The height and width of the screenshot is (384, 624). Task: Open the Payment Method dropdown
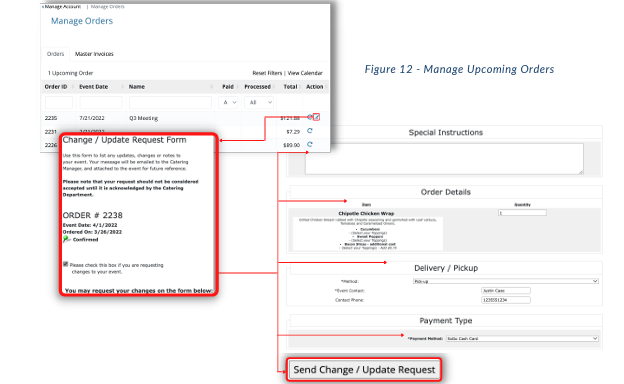[522, 338]
